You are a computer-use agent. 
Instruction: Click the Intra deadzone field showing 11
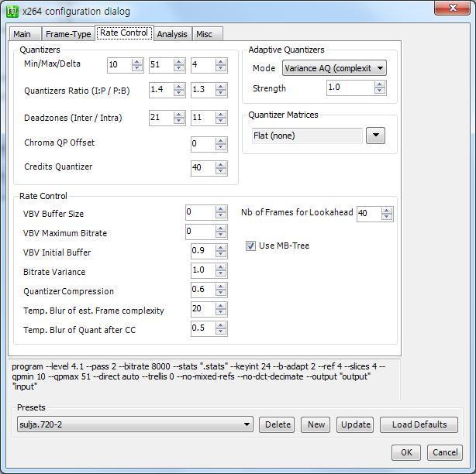(203, 118)
